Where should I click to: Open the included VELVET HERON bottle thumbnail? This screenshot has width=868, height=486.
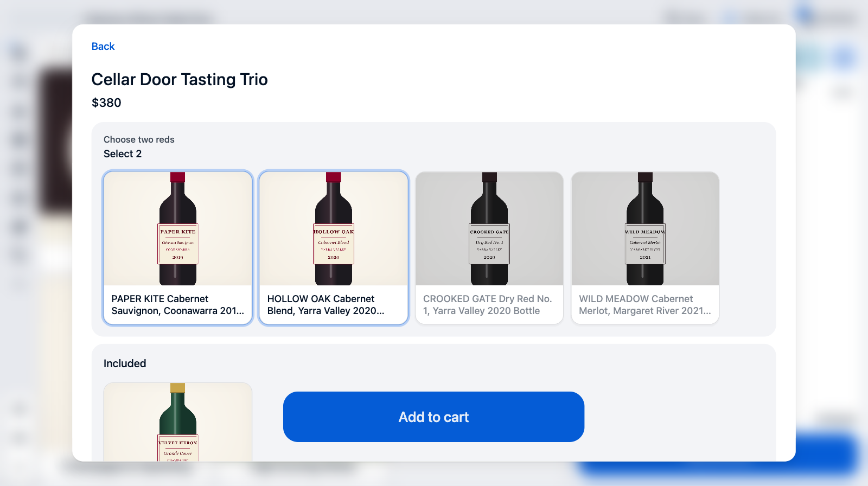178,422
